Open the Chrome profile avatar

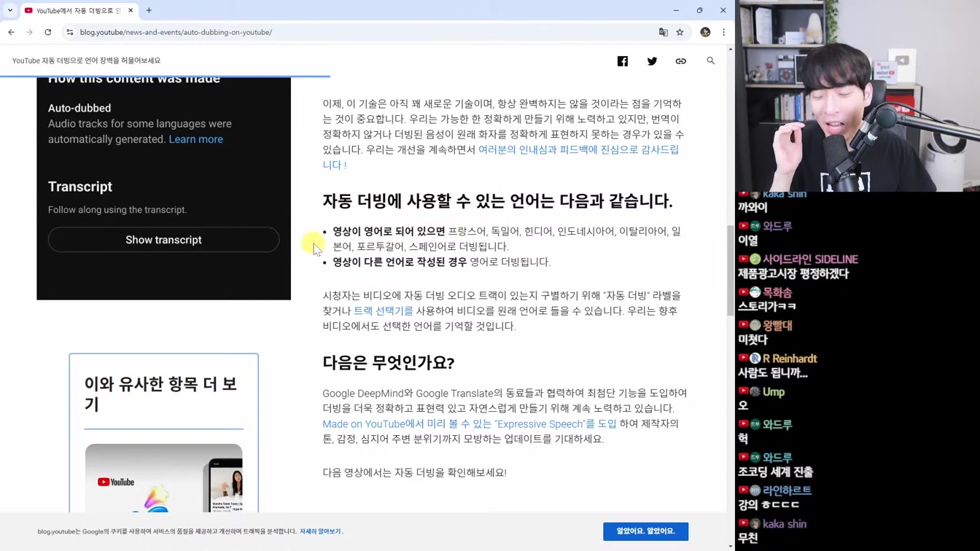pyautogui.click(x=705, y=32)
